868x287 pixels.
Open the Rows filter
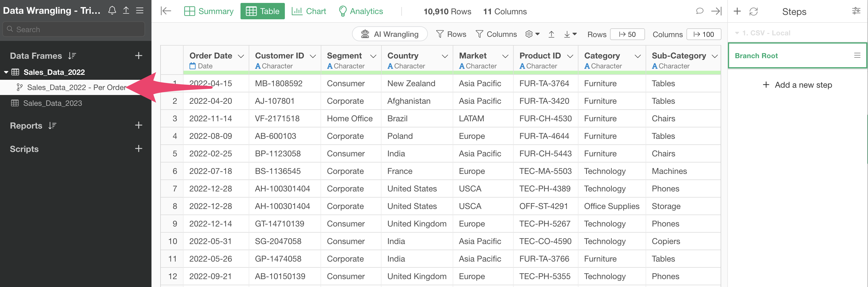click(x=451, y=34)
